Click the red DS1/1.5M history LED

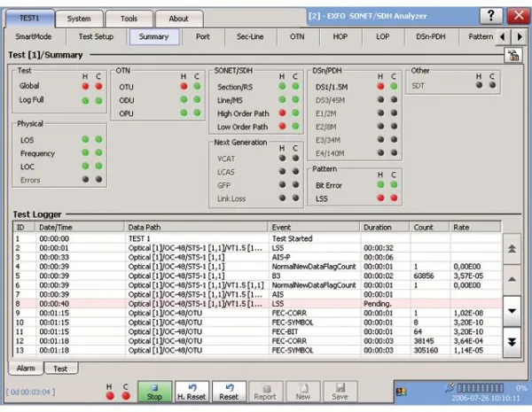[380, 87]
